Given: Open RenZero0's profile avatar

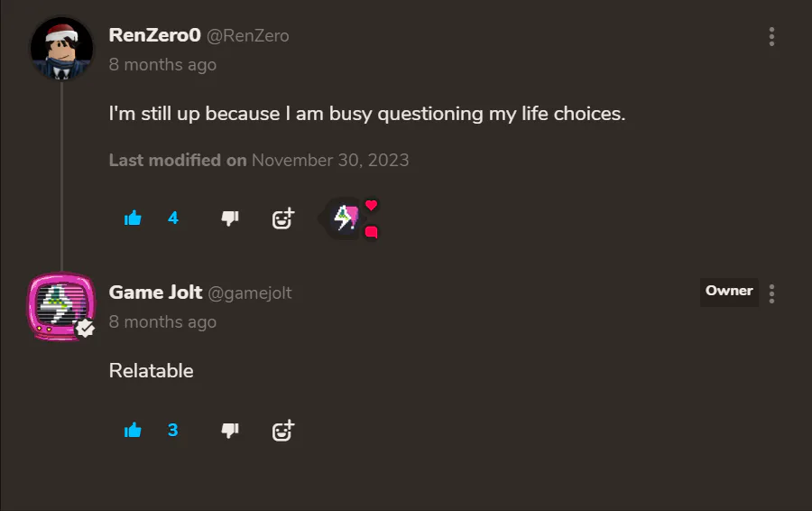Looking at the screenshot, I should click(61, 50).
